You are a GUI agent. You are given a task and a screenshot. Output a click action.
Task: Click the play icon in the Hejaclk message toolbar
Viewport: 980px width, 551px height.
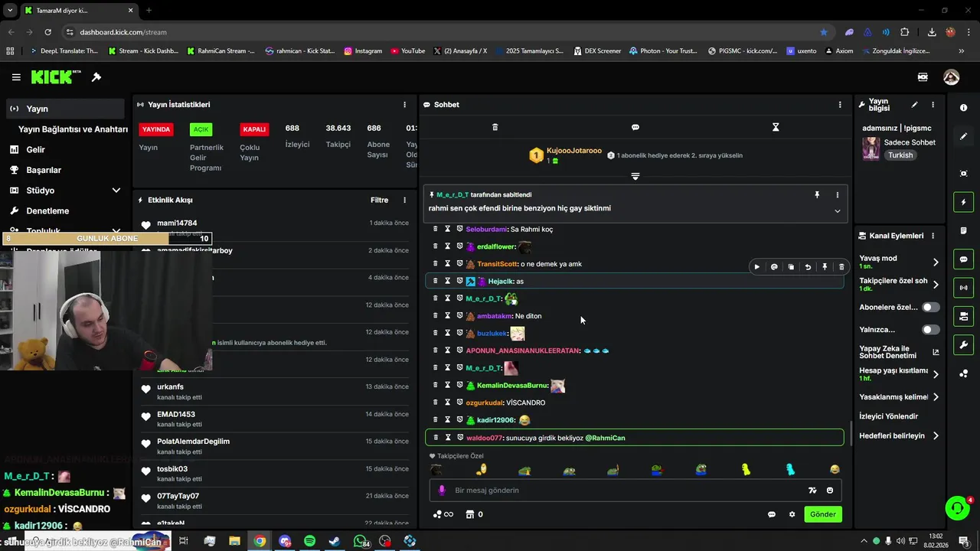757,267
